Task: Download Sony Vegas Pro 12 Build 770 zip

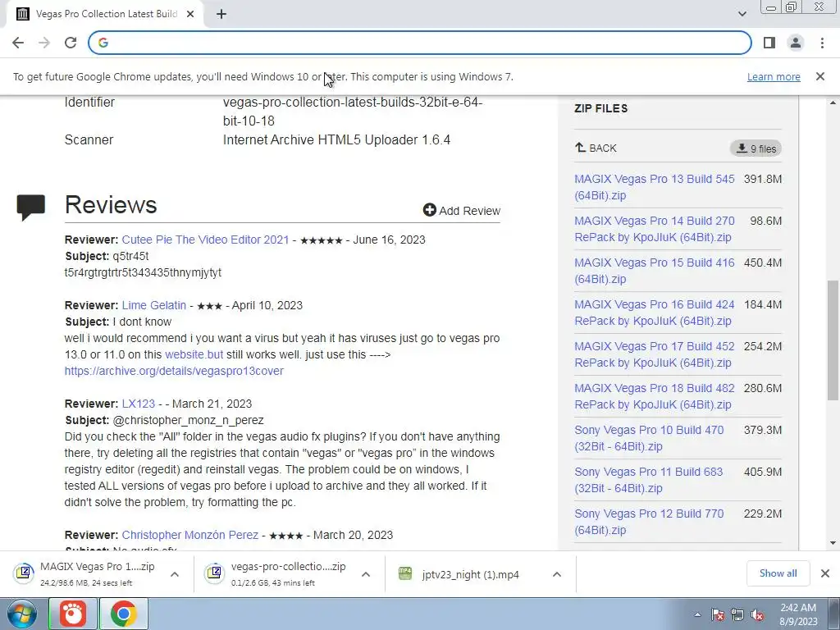Action: point(649,521)
